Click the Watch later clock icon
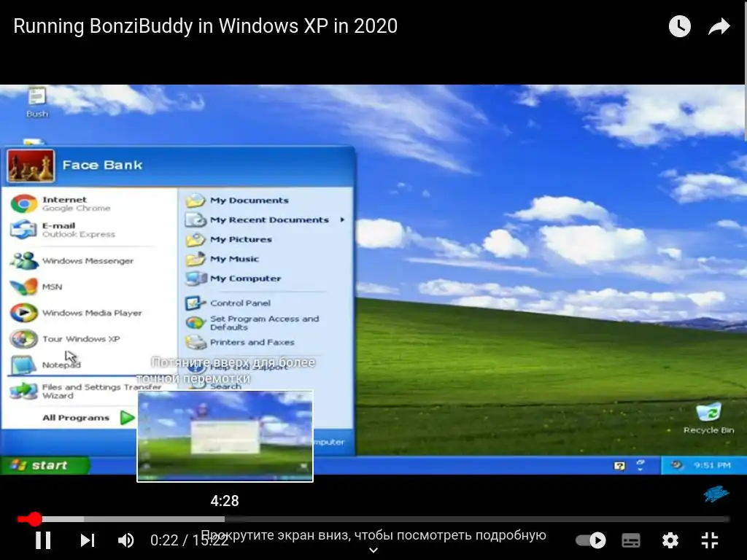The width and height of the screenshot is (747, 560). pyautogui.click(x=679, y=26)
